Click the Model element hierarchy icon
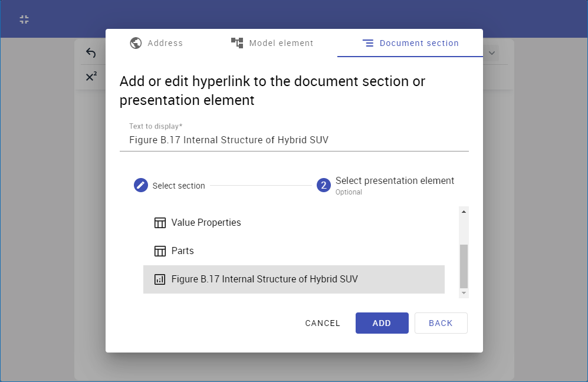Image resolution: width=588 pixels, height=382 pixels. [237, 43]
